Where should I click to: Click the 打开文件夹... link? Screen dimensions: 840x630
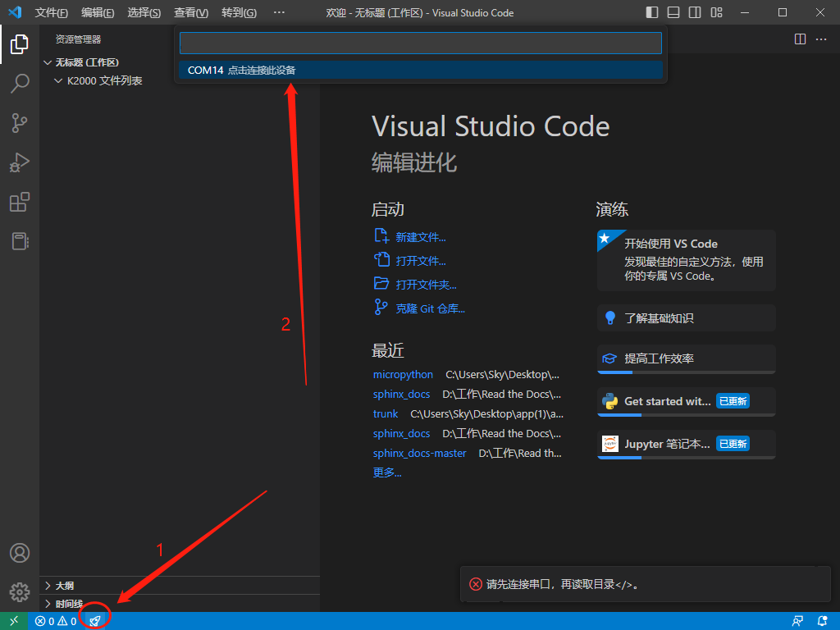coord(426,285)
